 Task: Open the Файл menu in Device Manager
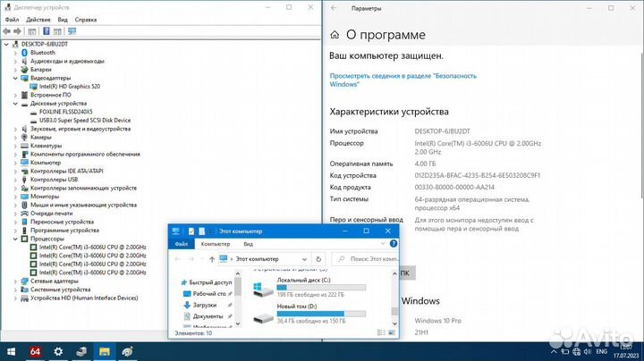point(12,20)
